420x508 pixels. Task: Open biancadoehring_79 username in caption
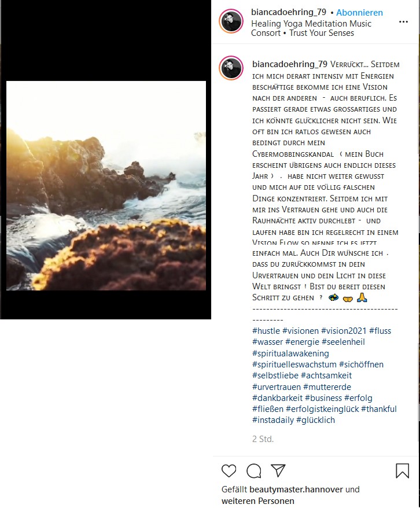pos(290,64)
